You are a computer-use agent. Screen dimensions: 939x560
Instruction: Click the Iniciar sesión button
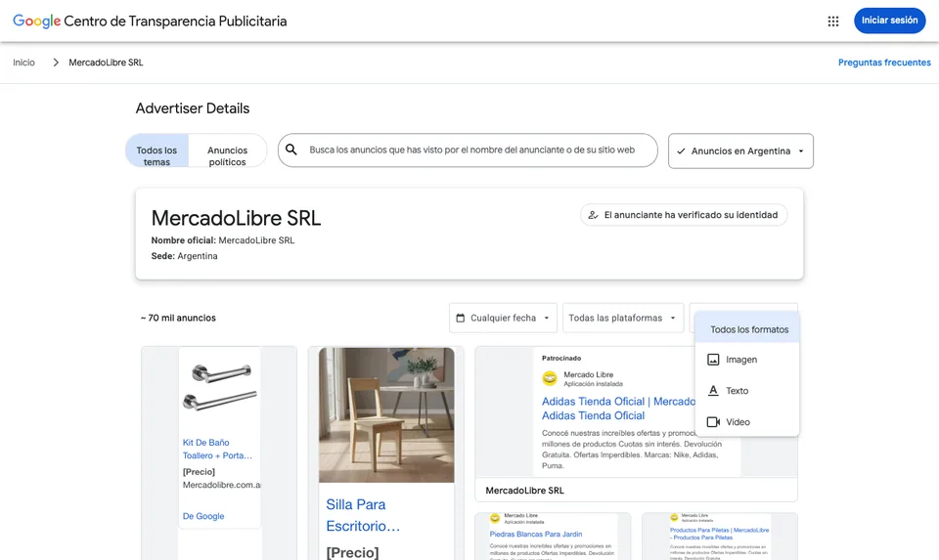pyautogui.click(x=889, y=21)
